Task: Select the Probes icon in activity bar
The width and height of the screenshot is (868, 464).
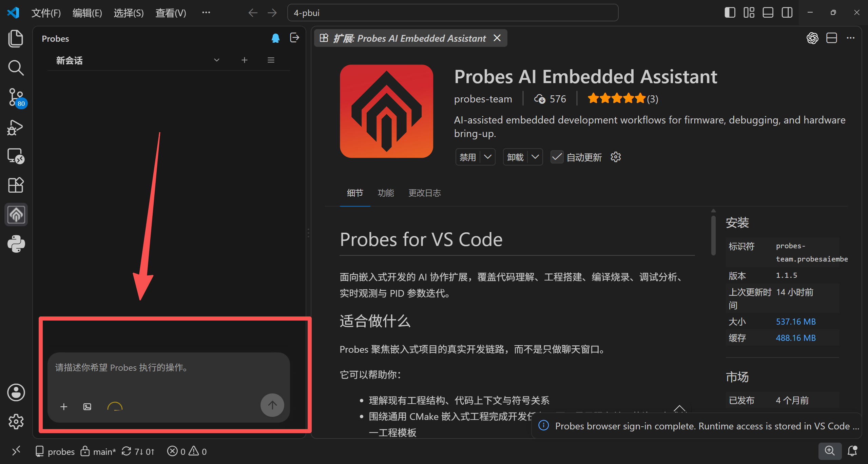Action: tap(16, 214)
